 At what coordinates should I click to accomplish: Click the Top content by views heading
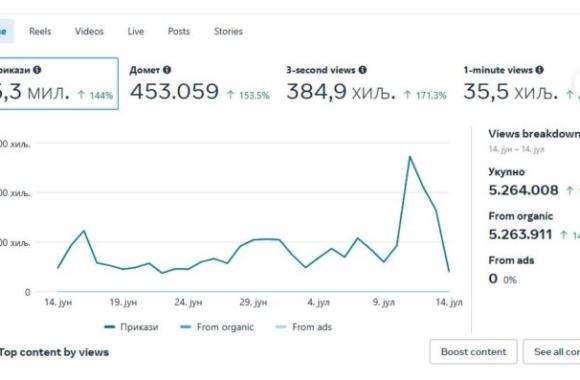[54, 352]
